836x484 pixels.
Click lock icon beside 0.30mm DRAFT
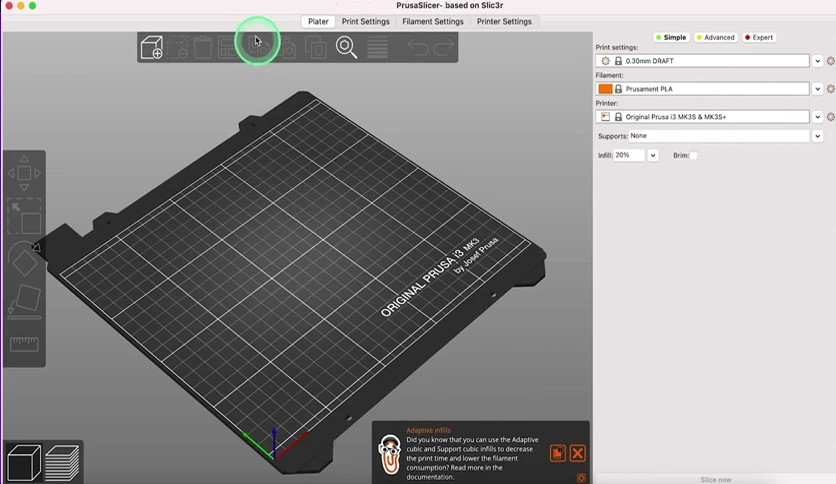[618, 61]
